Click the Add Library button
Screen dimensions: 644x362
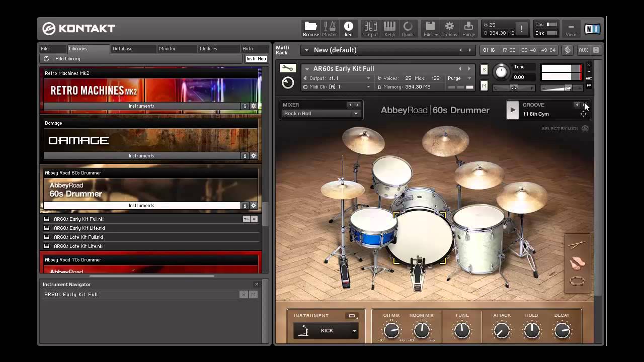click(x=68, y=59)
